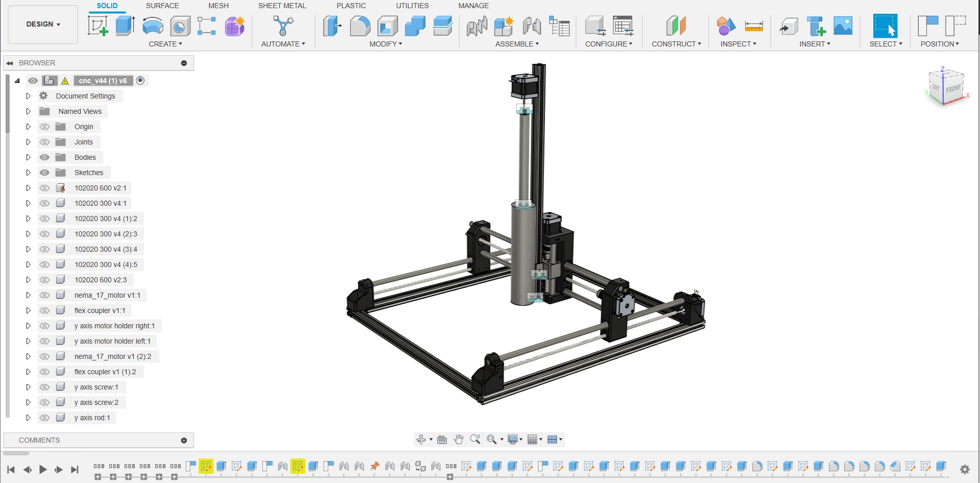Expand Named Views node

click(29, 111)
